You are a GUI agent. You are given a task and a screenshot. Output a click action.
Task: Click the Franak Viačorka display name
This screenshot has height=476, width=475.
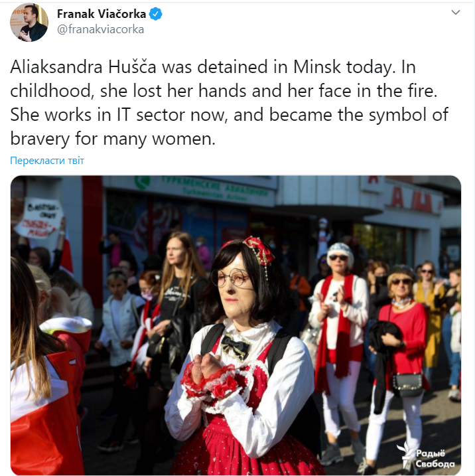102,14
